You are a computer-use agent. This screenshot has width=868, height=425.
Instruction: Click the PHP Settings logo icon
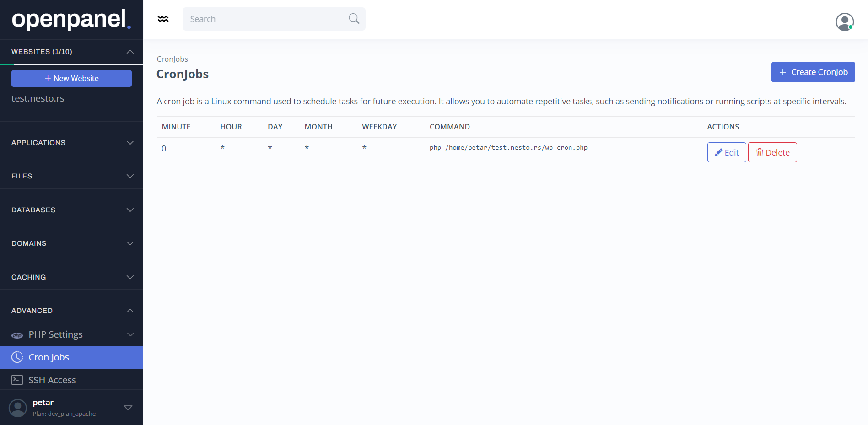pos(17,335)
